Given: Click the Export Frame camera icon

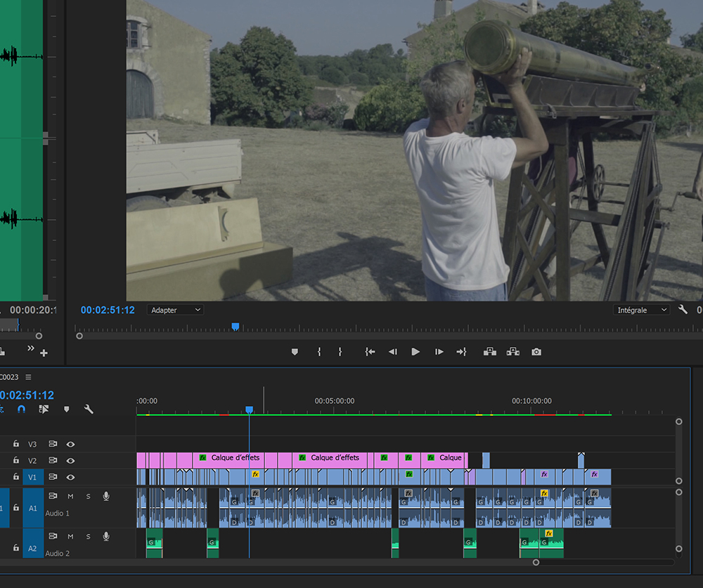Looking at the screenshot, I should [x=536, y=352].
